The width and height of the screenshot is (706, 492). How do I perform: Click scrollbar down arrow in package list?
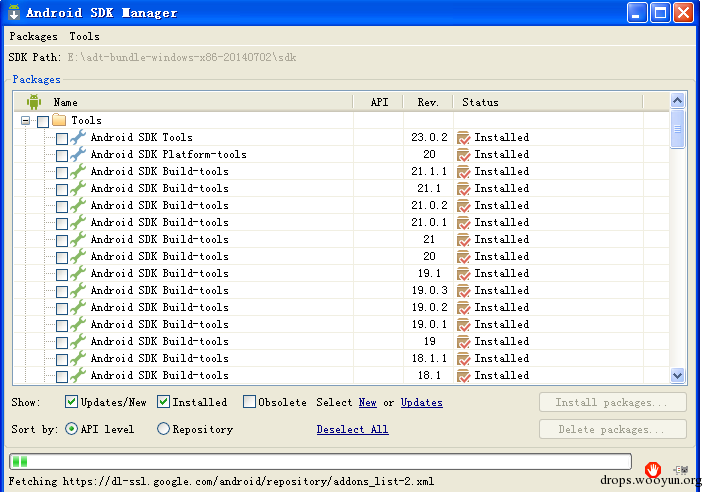click(677, 375)
